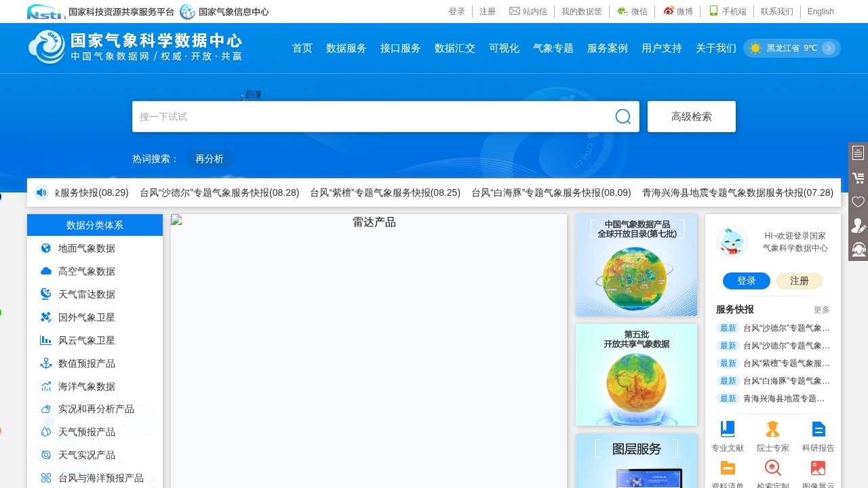The width and height of the screenshot is (868, 488).
Task: Mute the announcement speaker icon
Action: pyautogui.click(x=41, y=192)
